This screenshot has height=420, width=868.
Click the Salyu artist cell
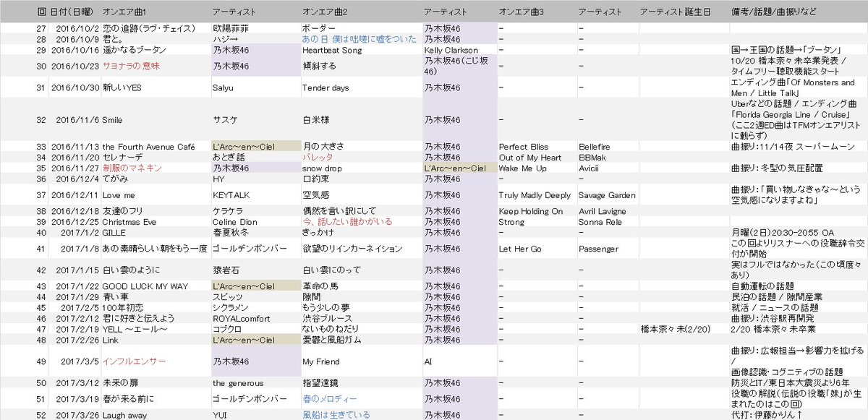223,87
